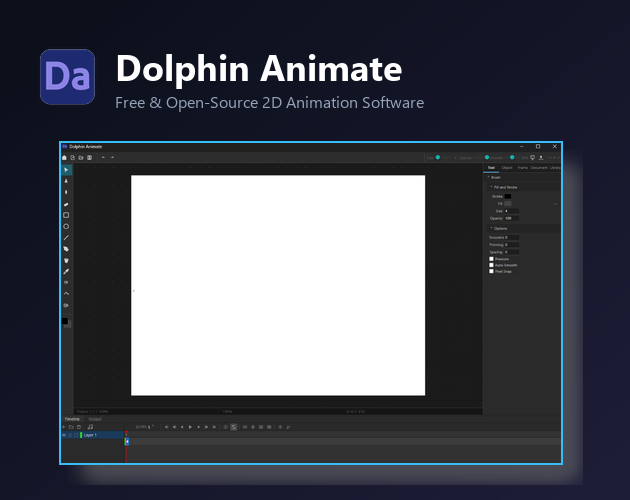Click the Smoothing input field

[512, 238]
